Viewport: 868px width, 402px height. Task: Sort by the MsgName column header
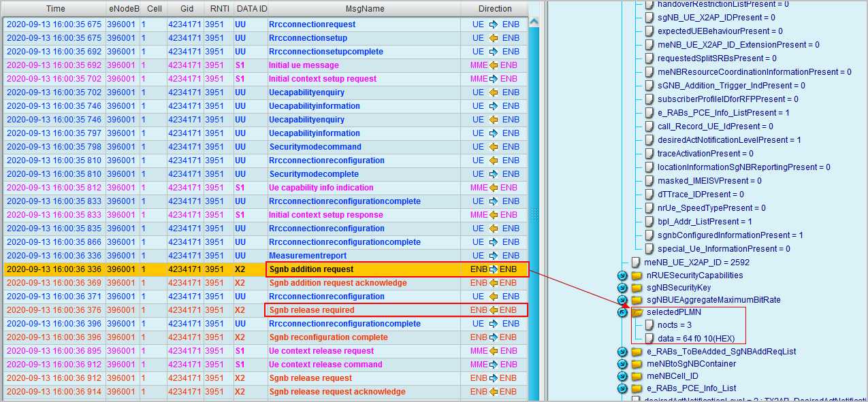point(364,9)
